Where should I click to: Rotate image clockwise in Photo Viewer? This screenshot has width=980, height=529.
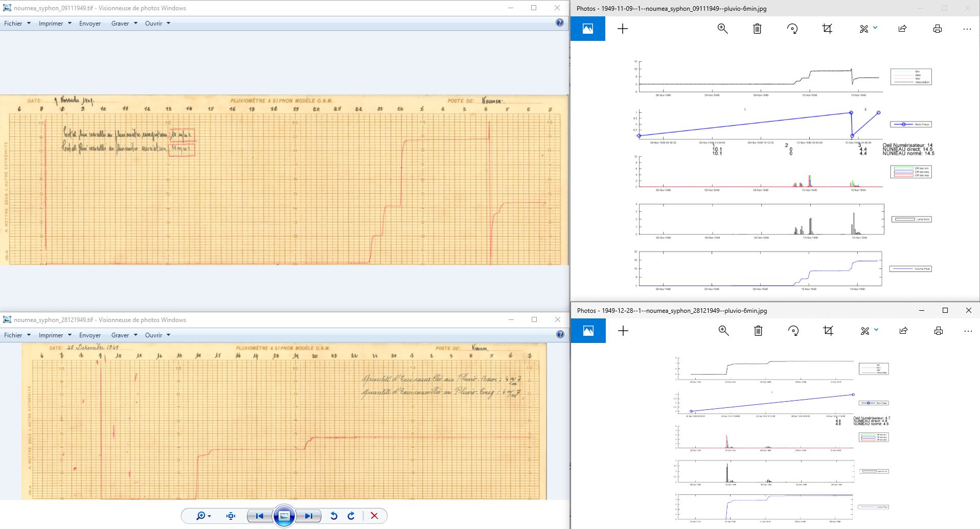351,516
